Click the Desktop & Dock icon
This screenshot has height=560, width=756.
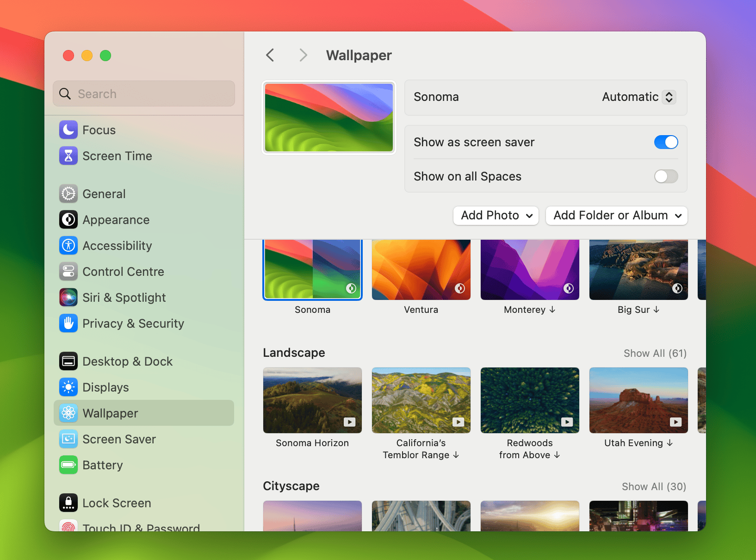[x=68, y=361]
